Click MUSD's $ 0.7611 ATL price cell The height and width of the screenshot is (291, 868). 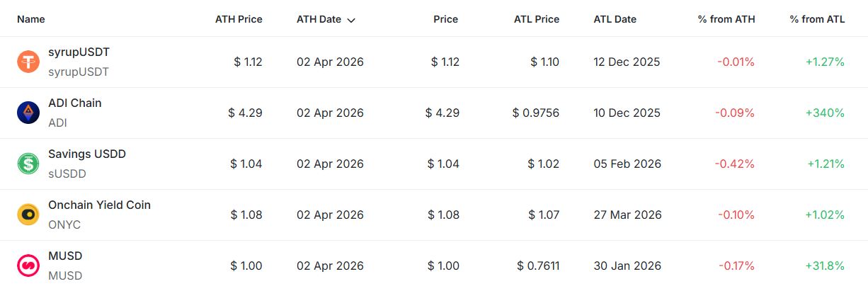click(538, 266)
